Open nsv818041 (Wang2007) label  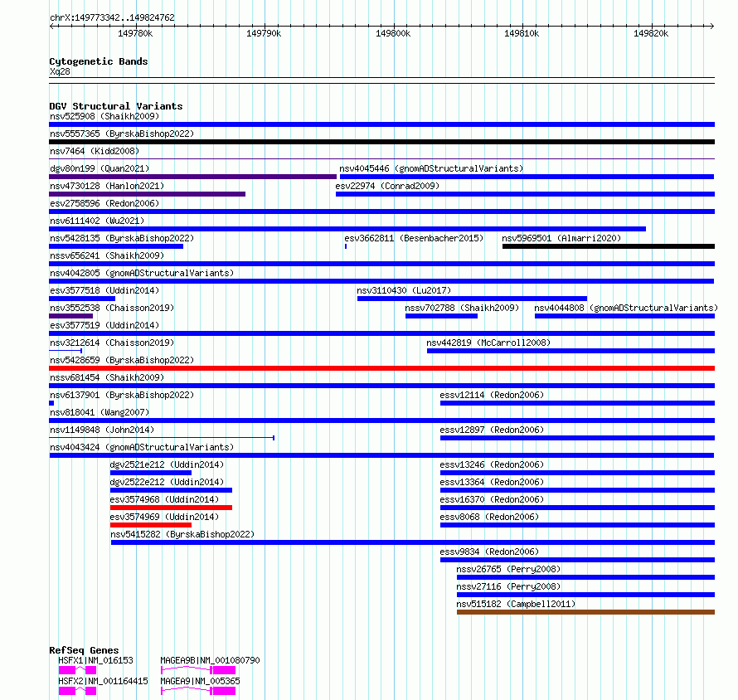(x=100, y=412)
